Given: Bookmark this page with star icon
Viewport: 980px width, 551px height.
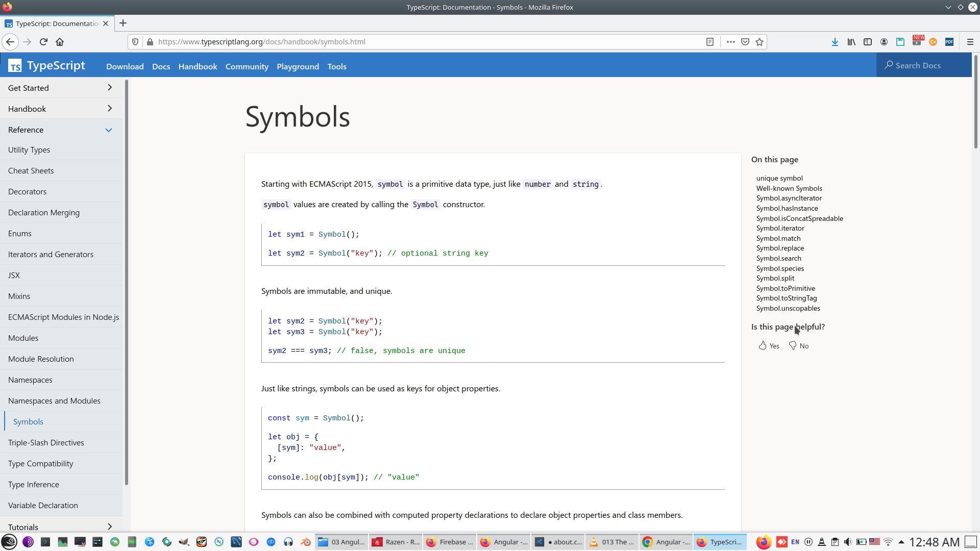Looking at the screenshot, I should [x=759, y=42].
